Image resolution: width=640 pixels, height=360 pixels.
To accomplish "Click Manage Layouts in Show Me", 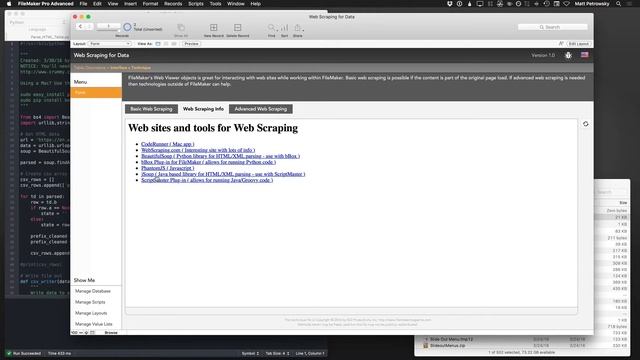I will click(91, 313).
